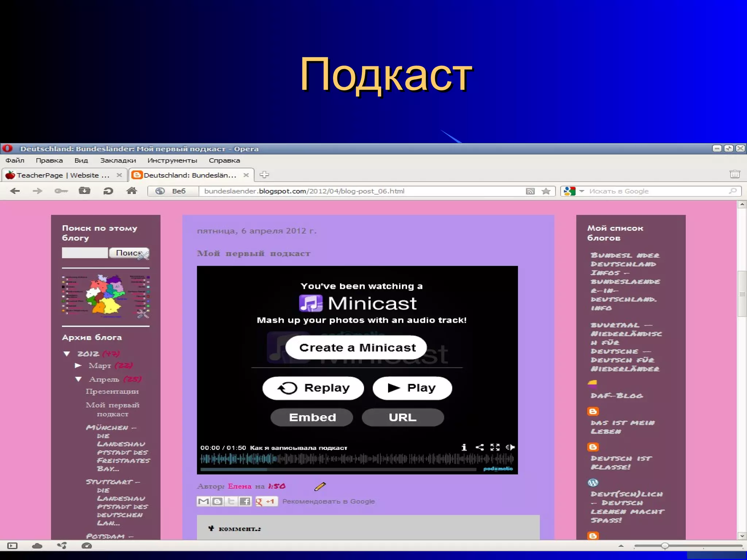Screen dimensions: 747x560
Task: Click the pencil edit post icon
Action: [320, 486]
